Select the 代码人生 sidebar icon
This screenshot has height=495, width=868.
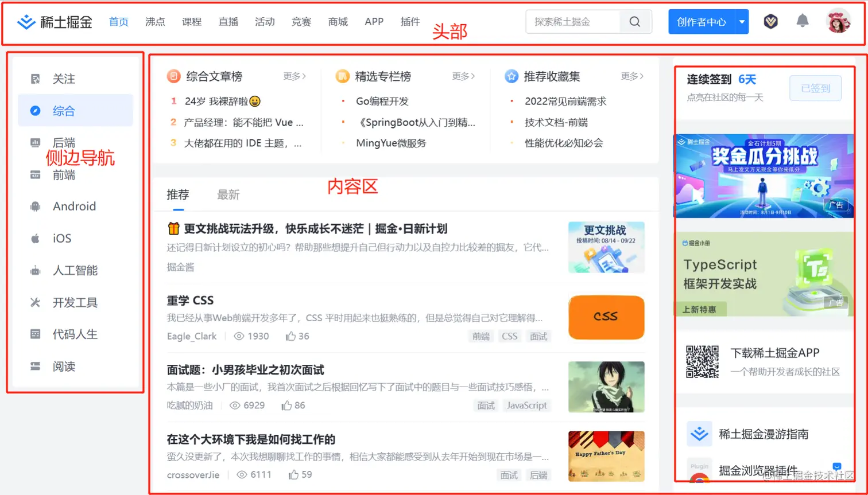coord(36,334)
